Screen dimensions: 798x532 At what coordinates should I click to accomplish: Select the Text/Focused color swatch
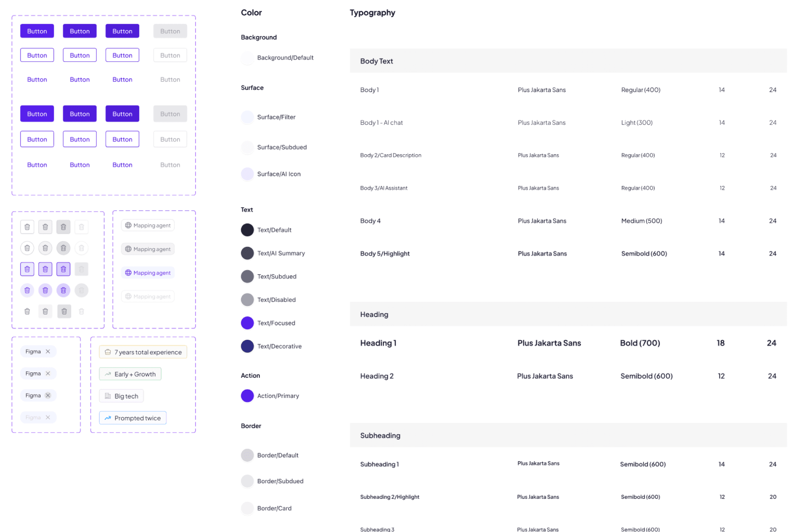coord(247,323)
